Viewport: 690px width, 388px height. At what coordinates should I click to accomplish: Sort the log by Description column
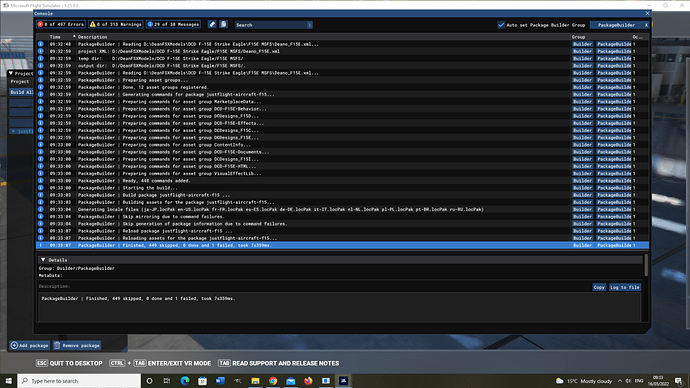pos(92,37)
